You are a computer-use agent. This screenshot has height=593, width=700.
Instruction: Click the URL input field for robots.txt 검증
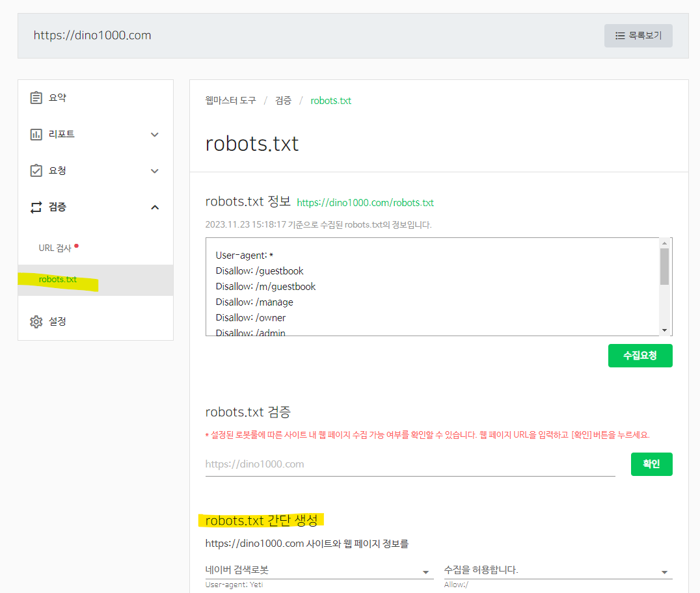(x=410, y=464)
